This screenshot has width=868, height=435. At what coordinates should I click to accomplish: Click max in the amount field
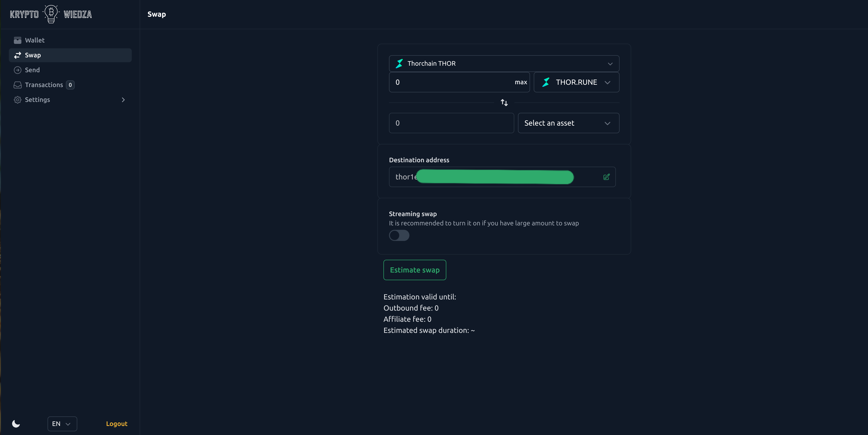(521, 82)
